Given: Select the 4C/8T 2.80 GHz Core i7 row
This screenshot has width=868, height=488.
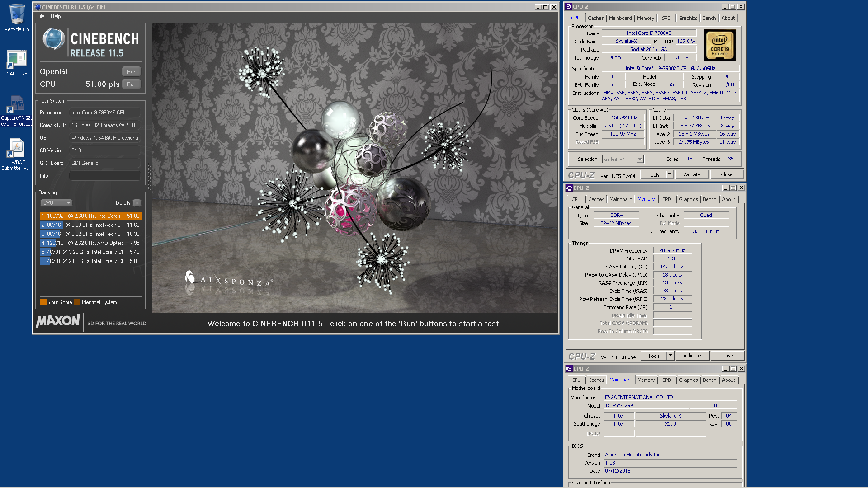Looking at the screenshot, I should point(90,261).
